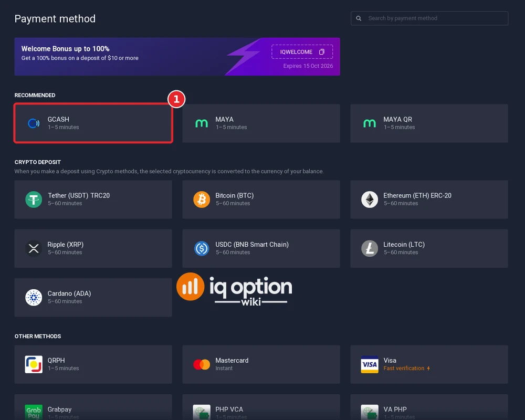Click the Instant label under Mastercard
The width and height of the screenshot is (525, 420).
click(224, 368)
